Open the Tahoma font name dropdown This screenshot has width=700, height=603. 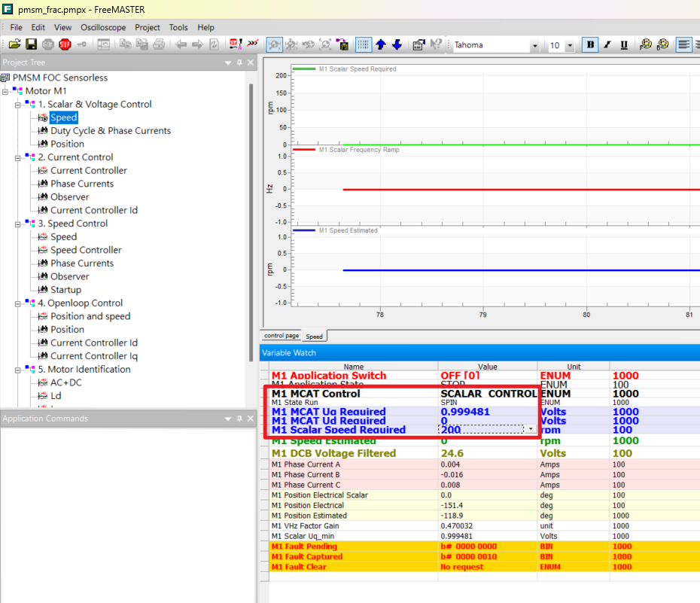[534, 45]
